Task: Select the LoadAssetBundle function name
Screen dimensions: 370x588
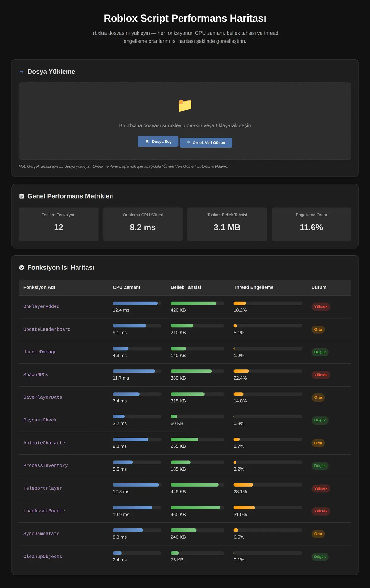Action: point(44,511)
